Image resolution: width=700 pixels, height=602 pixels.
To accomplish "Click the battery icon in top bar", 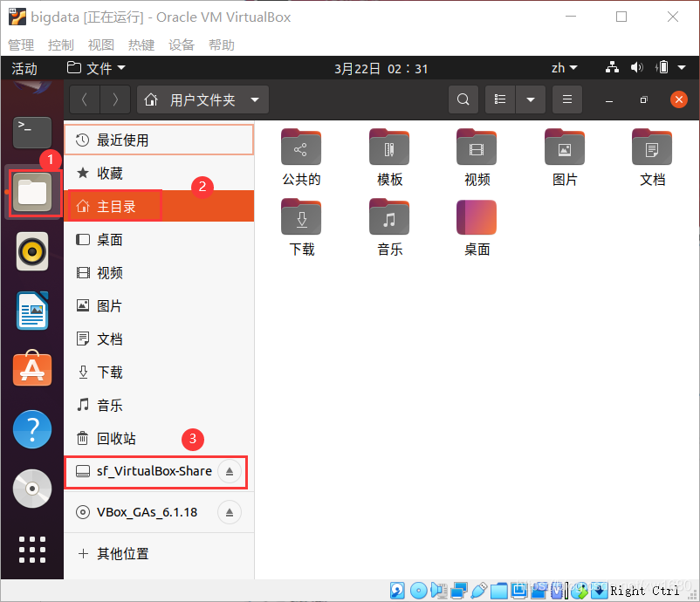I will pos(662,67).
